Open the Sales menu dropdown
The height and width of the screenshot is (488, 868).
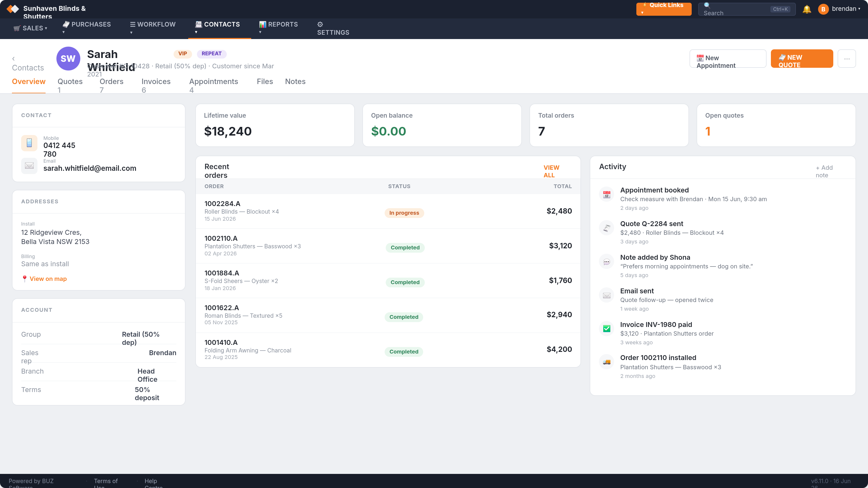[x=30, y=28]
